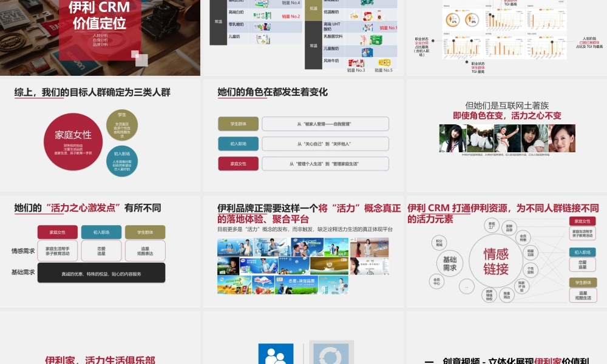
Task: Click the 基础需求 circle node
Action: (x=450, y=262)
